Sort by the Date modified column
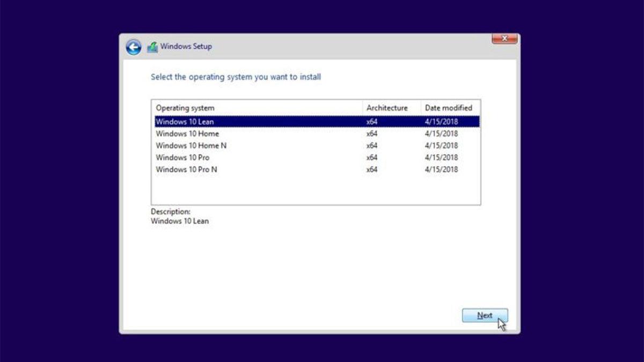Viewport: 644px width, 362px height. tap(448, 108)
